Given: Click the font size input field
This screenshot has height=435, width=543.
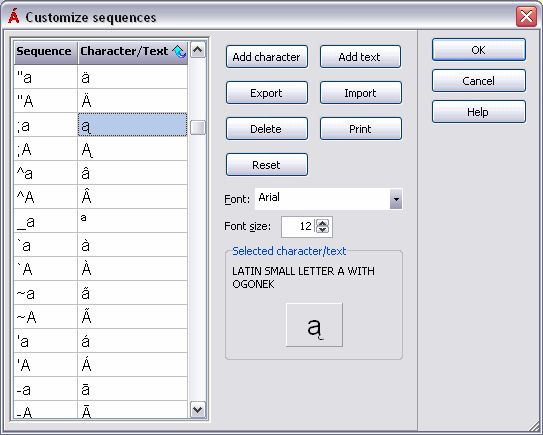Looking at the screenshot, I should [299, 227].
